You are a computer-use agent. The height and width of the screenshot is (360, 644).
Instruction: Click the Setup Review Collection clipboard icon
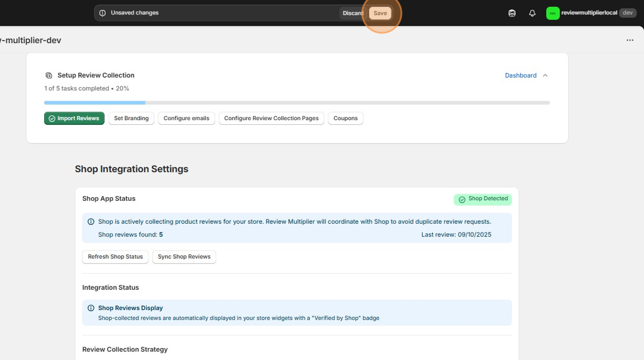[48, 75]
